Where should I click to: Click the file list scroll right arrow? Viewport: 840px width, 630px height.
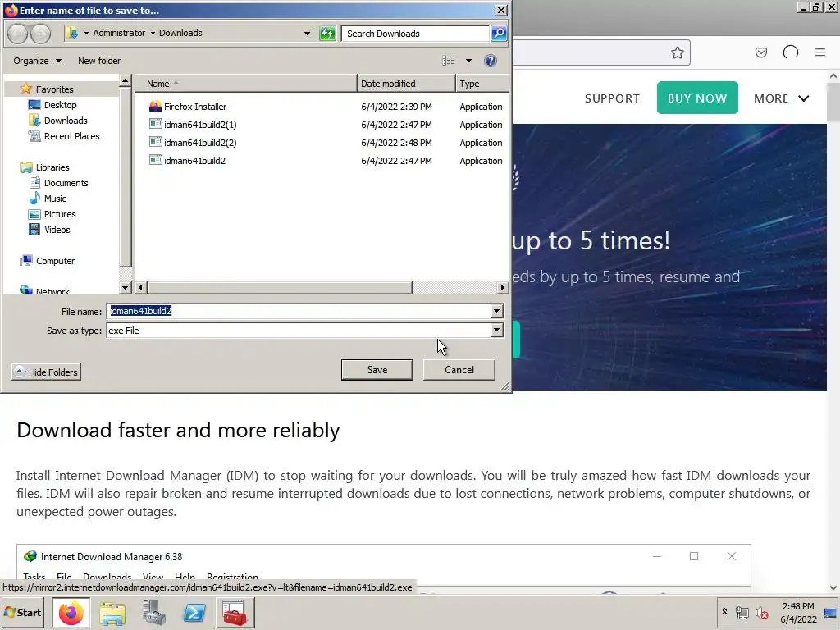click(502, 288)
